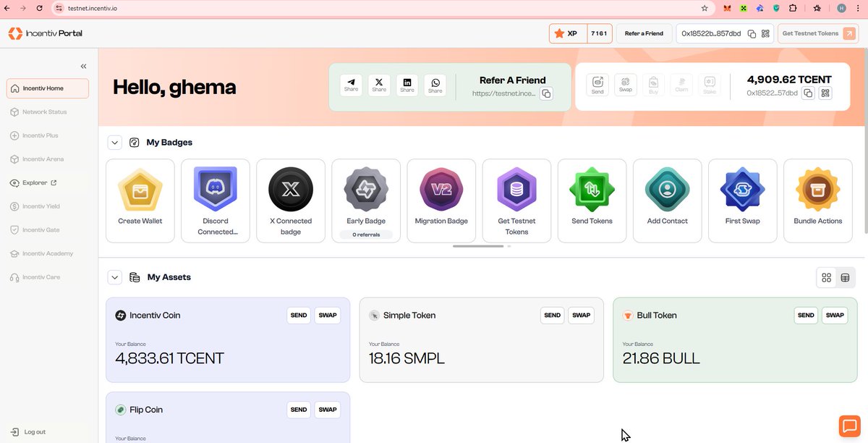Share via WhatsApp icon
This screenshot has height=443, width=868.
[x=435, y=85]
